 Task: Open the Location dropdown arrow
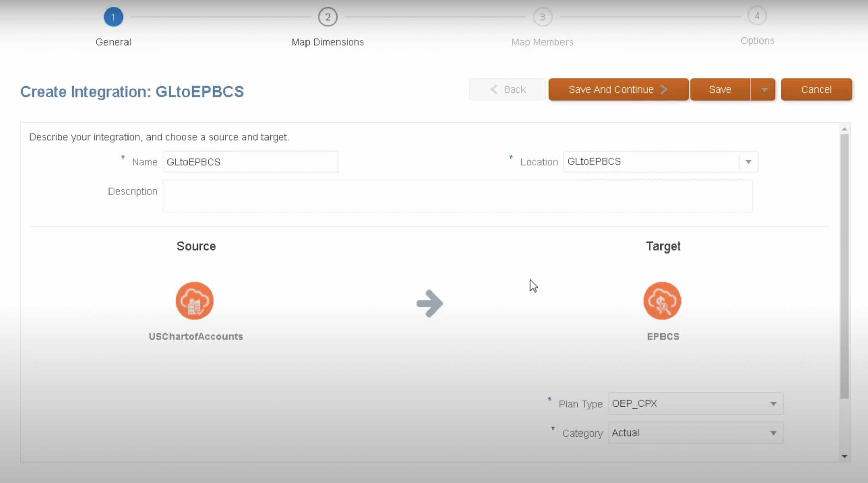[x=748, y=162]
